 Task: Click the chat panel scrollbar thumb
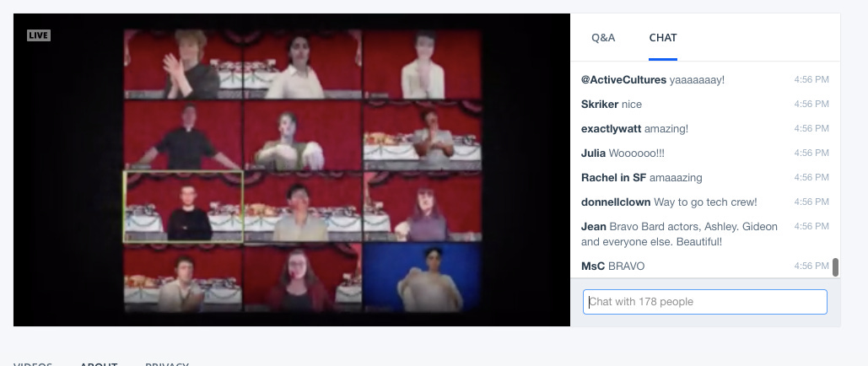pos(835,266)
